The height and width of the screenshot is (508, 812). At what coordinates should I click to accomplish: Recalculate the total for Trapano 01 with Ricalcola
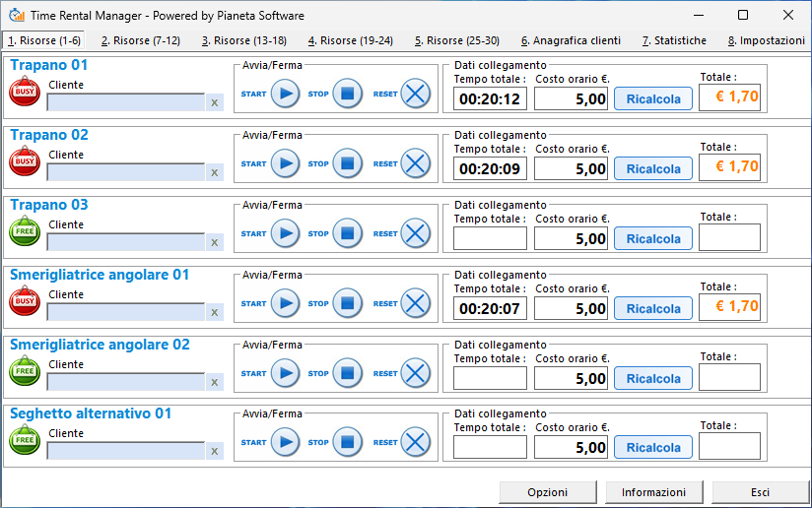point(652,98)
